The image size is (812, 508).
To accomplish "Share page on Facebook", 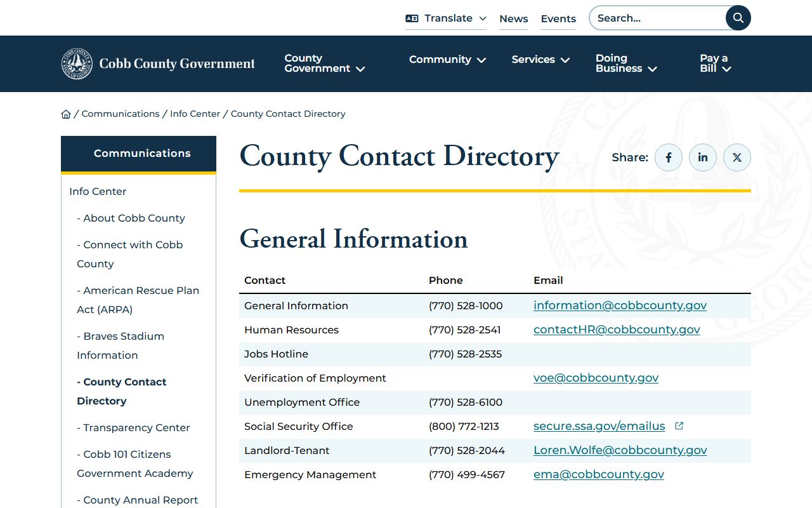I will 669,157.
